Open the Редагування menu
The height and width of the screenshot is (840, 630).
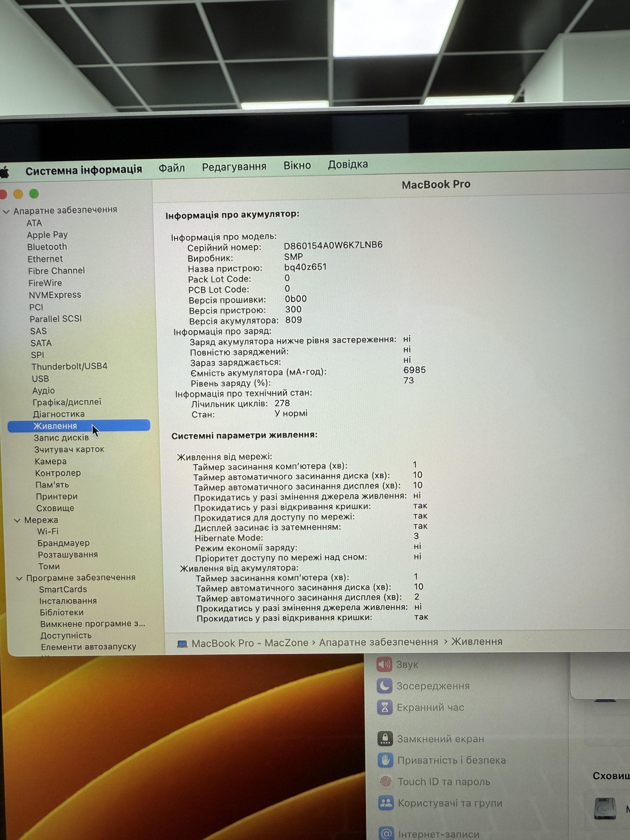[234, 167]
